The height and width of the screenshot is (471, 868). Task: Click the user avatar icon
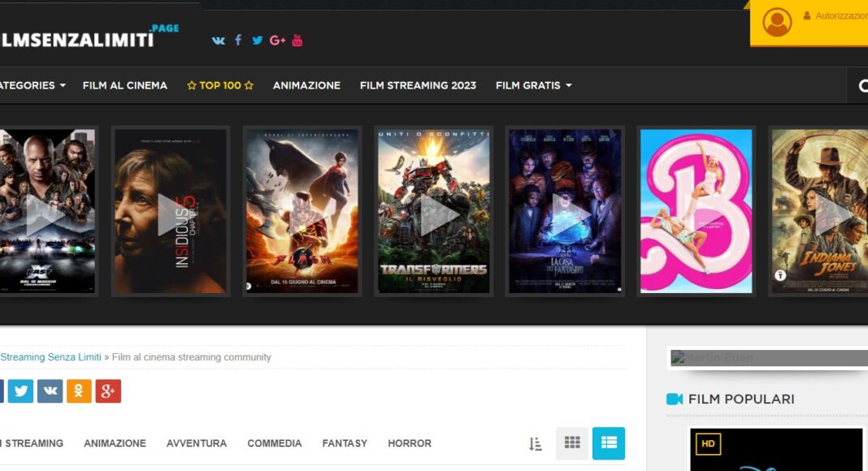tap(777, 22)
